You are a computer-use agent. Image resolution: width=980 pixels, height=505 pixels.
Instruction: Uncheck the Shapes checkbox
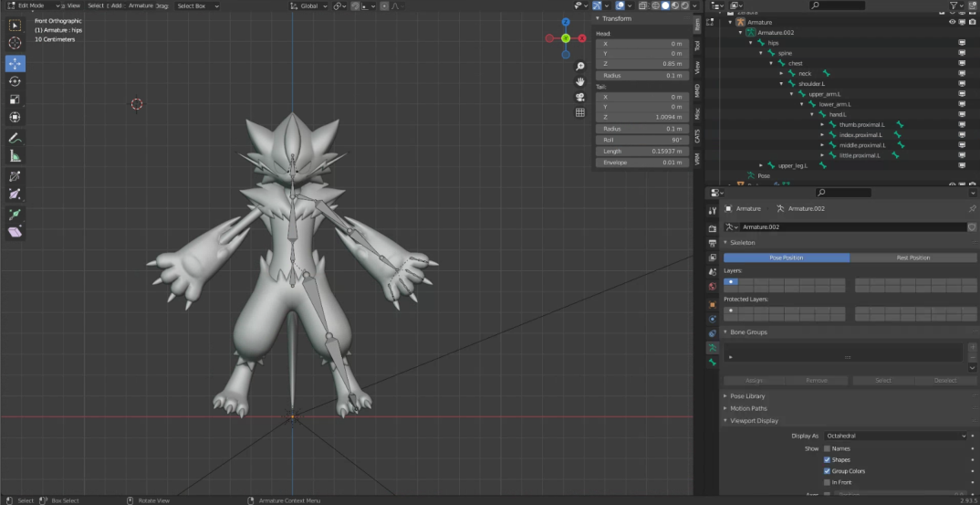click(827, 460)
